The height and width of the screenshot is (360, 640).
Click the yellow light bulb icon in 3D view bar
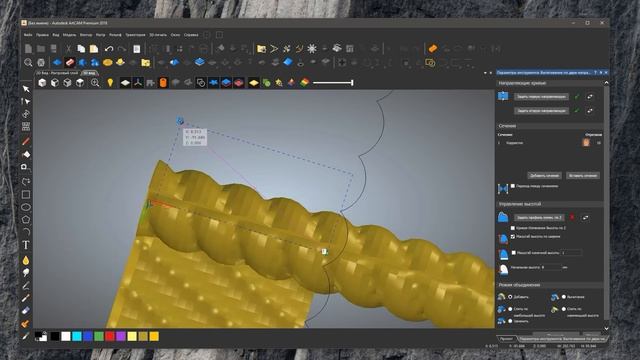pos(110,83)
